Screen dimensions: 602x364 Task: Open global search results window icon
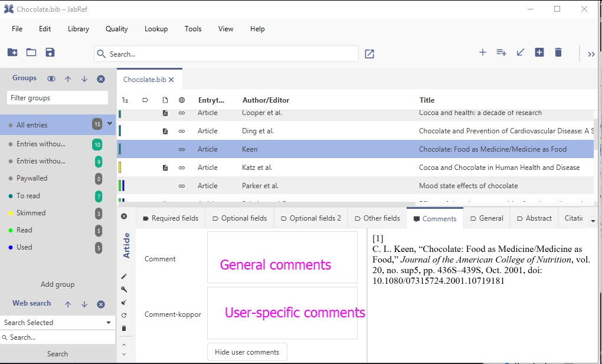(x=369, y=54)
